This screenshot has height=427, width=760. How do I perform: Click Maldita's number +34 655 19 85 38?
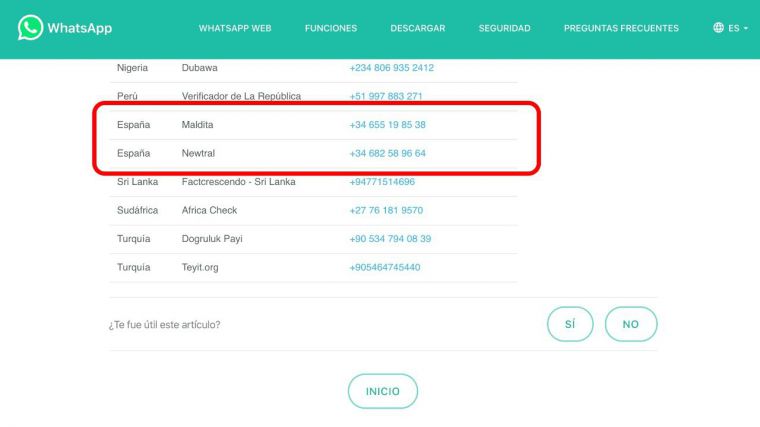coord(387,125)
